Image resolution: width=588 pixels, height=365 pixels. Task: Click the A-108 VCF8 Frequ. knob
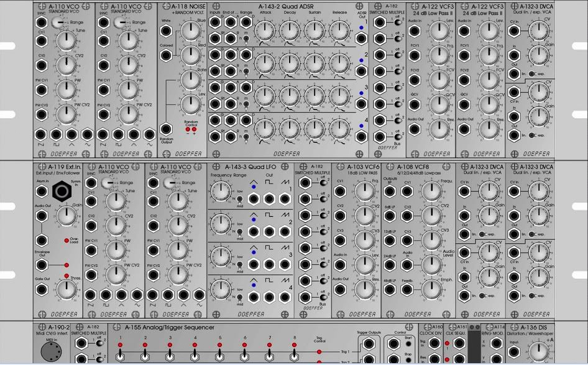(x=431, y=192)
